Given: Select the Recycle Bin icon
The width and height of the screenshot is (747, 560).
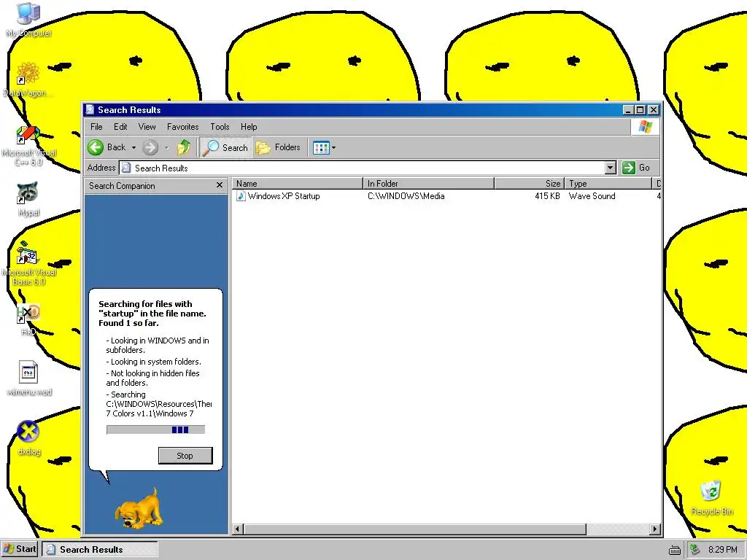Looking at the screenshot, I should (711, 497).
